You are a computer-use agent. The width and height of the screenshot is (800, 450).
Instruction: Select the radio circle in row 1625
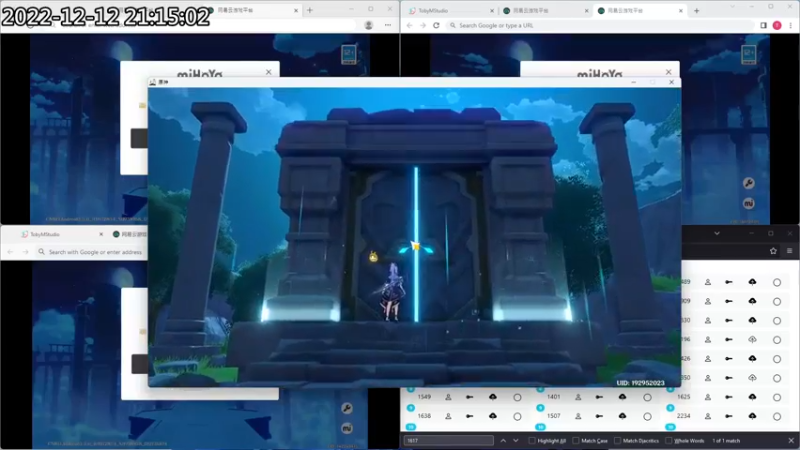(777, 397)
